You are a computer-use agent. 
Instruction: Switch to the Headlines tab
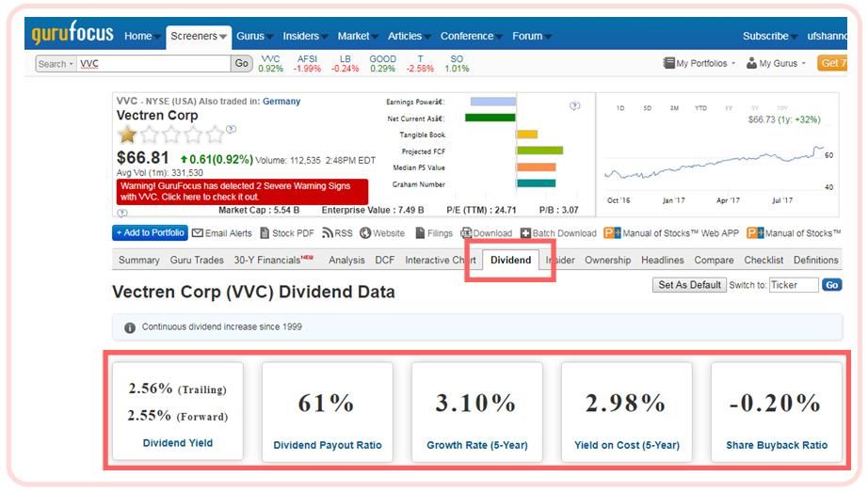coord(663,260)
